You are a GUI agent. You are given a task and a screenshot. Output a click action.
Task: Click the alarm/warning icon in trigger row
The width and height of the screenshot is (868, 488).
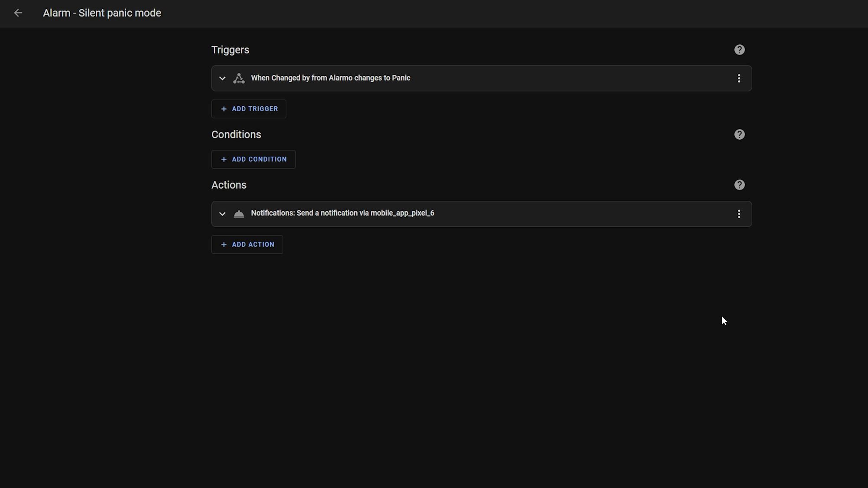coord(239,78)
